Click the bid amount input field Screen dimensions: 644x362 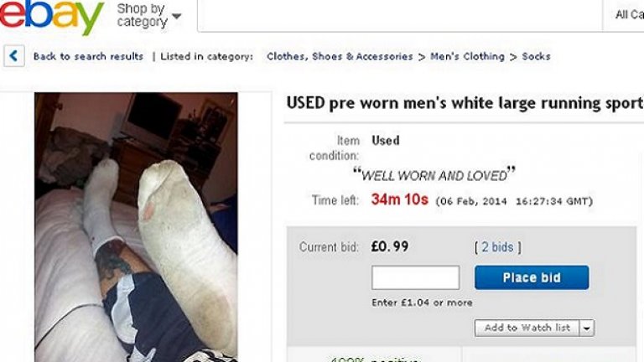tap(415, 277)
